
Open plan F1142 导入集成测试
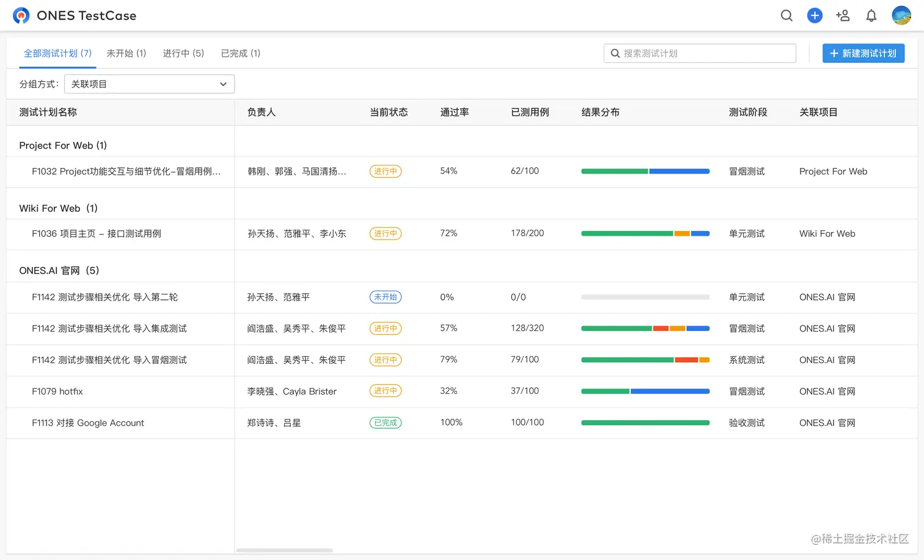[x=109, y=329]
